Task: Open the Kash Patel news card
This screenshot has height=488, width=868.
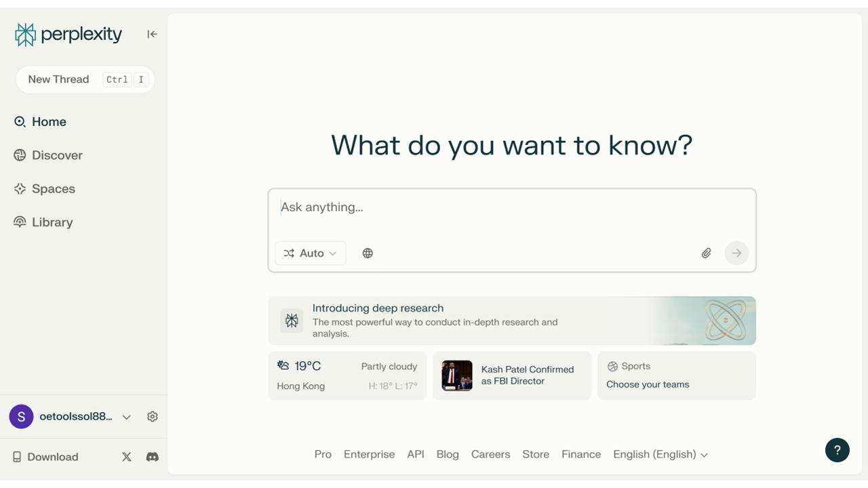Action: click(x=511, y=375)
